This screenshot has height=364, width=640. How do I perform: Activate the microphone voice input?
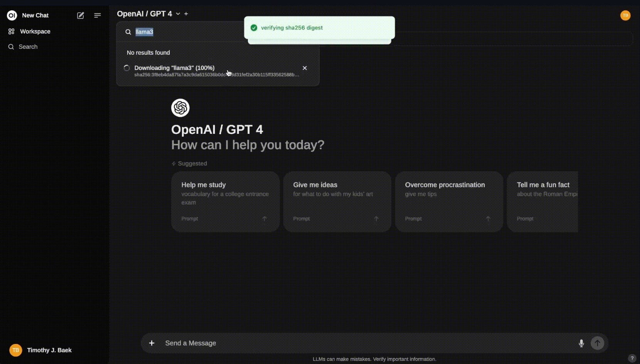pyautogui.click(x=581, y=343)
